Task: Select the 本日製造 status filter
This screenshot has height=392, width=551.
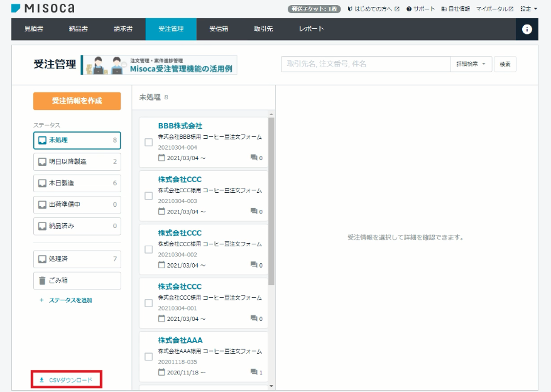Action: point(77,183)
